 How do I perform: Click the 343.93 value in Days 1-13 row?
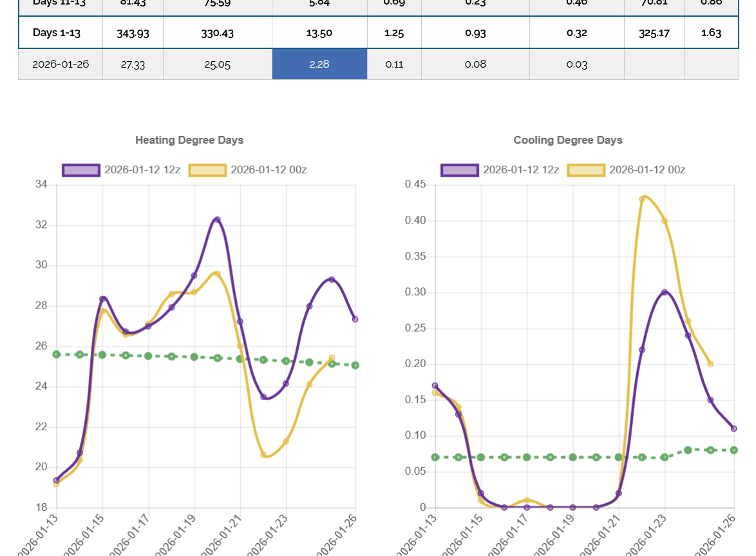coord(133,33)
